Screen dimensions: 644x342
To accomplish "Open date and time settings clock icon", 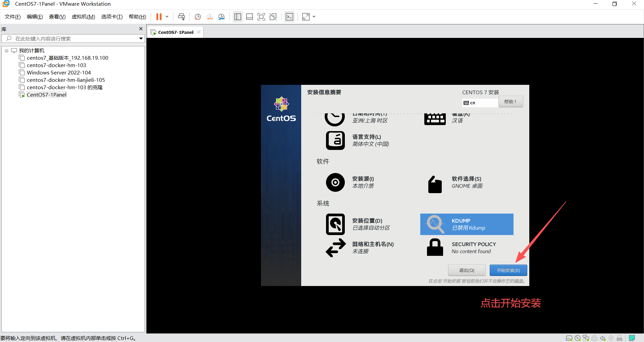I will coord(335,119).
